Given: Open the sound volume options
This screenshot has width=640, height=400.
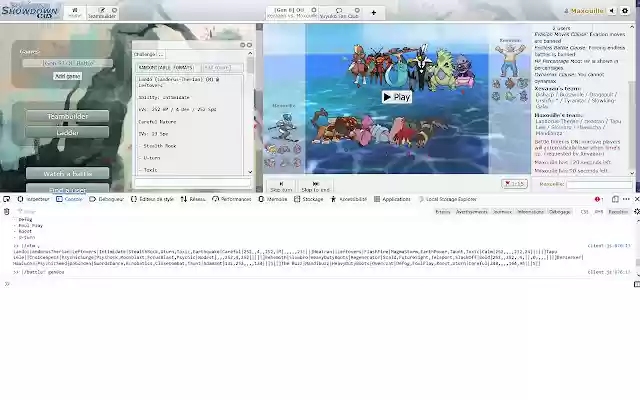Looking at the screenshot, I should [x=612, y=11].
